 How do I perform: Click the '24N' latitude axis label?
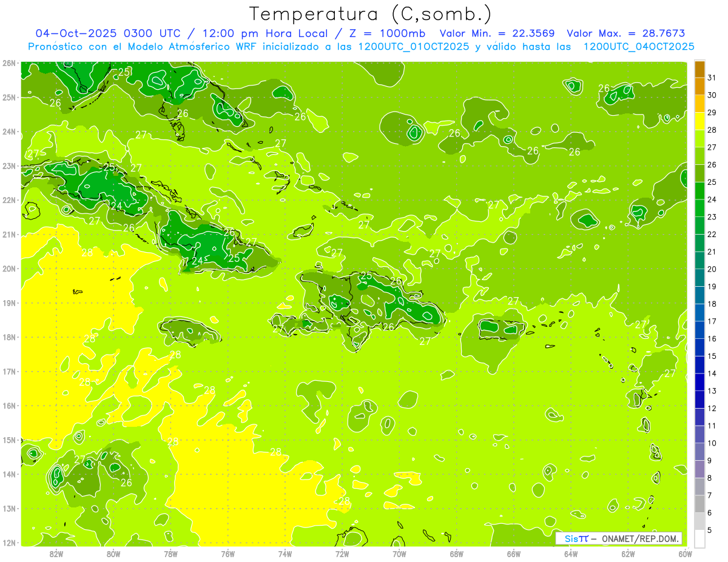point(9,132)
